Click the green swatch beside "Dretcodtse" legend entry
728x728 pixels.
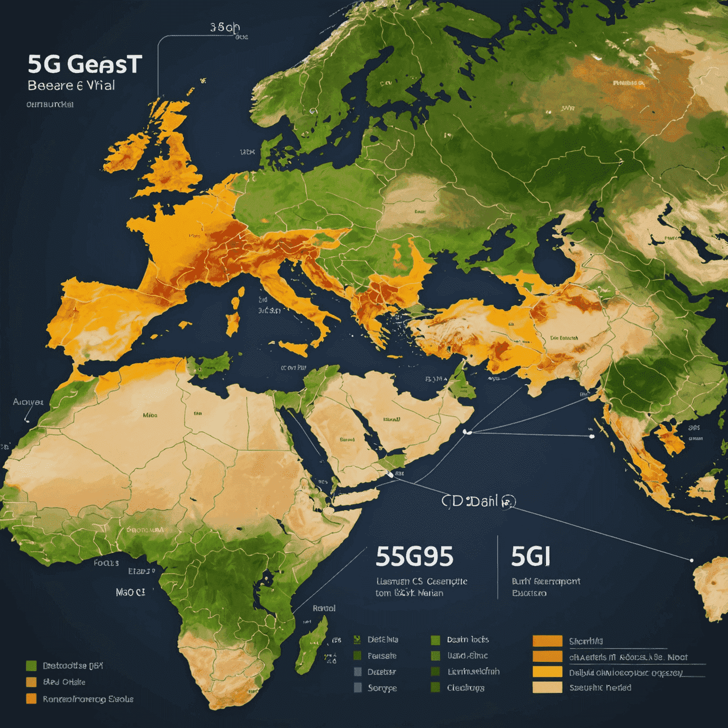point(31,665)
